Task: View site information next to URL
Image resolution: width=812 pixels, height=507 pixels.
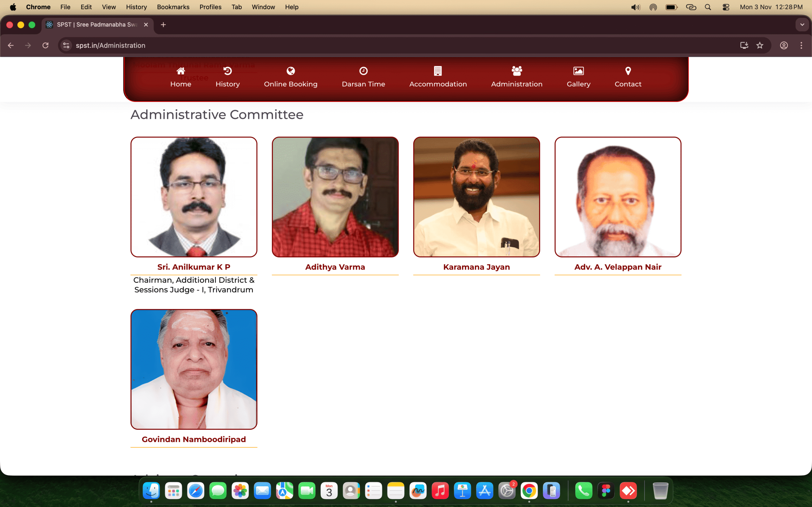Action: pyautogui.click(x=66, y=45)
